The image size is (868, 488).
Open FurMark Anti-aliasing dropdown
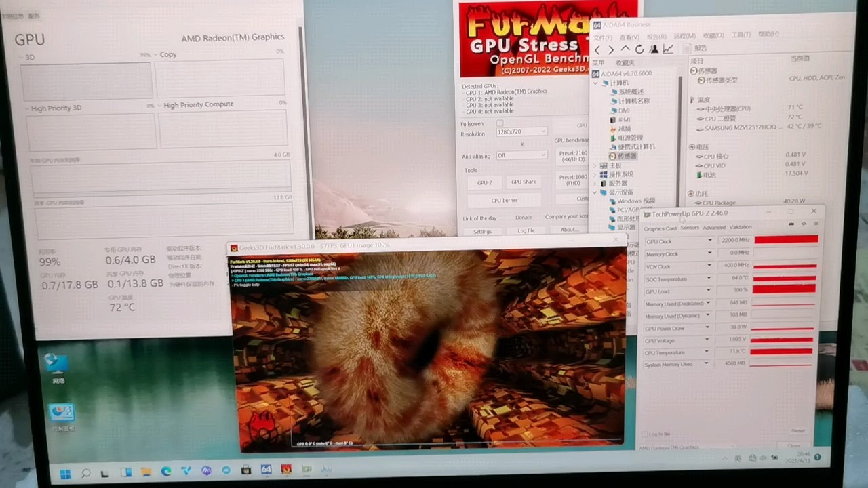(521, 155)
